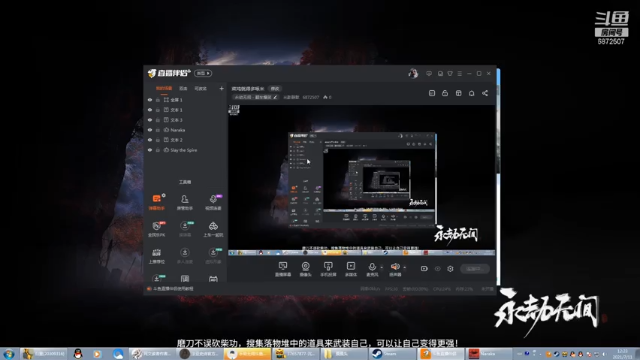Click the pill button with play arrow near logo
640x360 pixels.
click(203, 73)
